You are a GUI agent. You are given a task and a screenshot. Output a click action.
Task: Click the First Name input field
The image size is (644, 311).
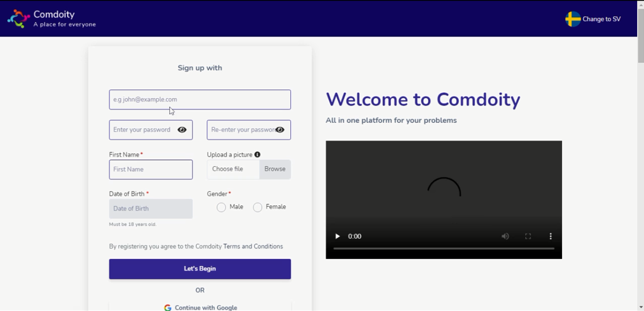pyautogui.click(x=151, y=169)
